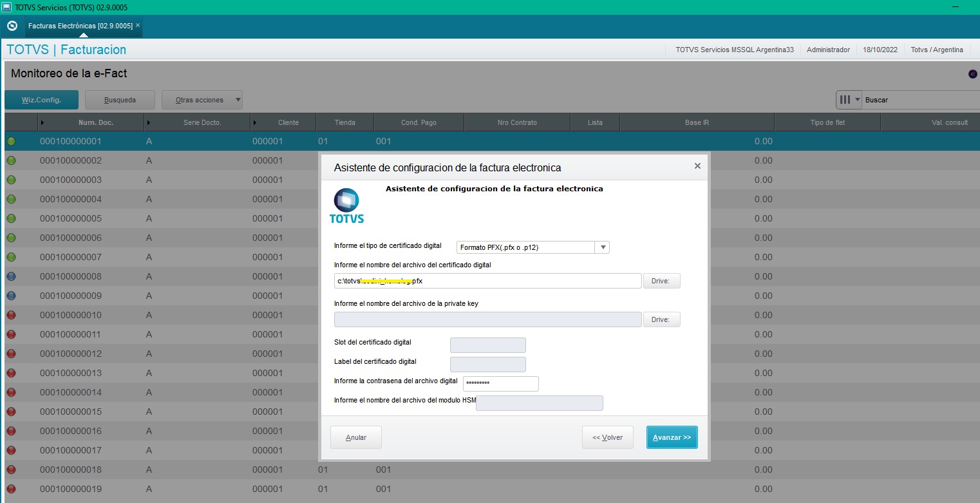Viewport: 980px width, 503px height.
Task: Click the green status dot for document 000100000007
Action: [x=11, y=257]
